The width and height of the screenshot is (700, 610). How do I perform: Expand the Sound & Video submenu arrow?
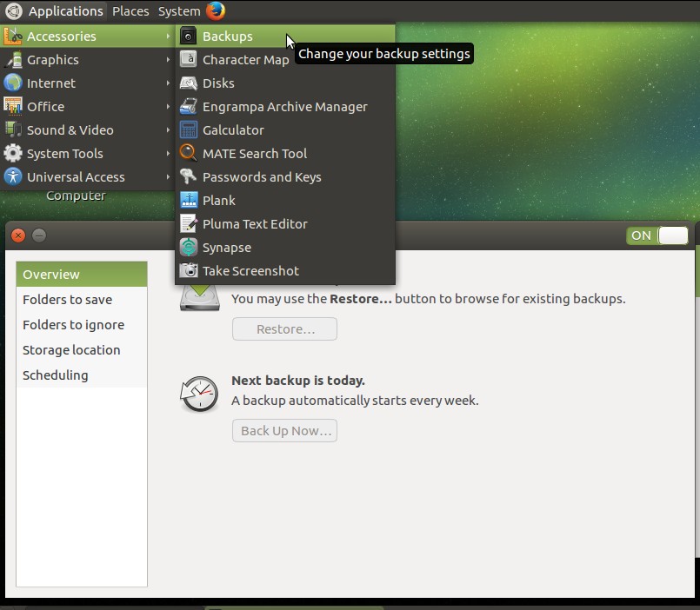click(168, 129)
